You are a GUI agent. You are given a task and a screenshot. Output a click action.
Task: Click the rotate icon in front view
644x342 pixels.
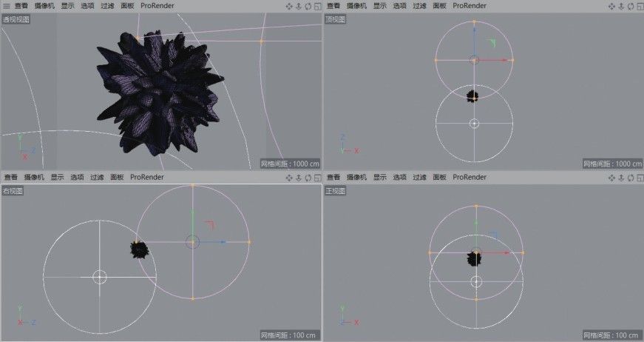click(631, 178)
